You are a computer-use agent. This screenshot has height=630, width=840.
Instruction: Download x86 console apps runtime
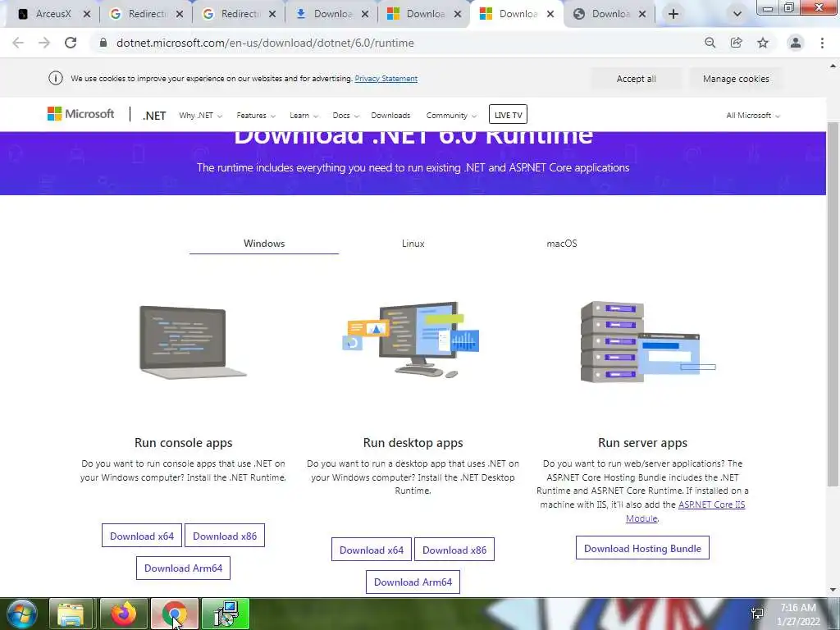(x=225, y=536)
